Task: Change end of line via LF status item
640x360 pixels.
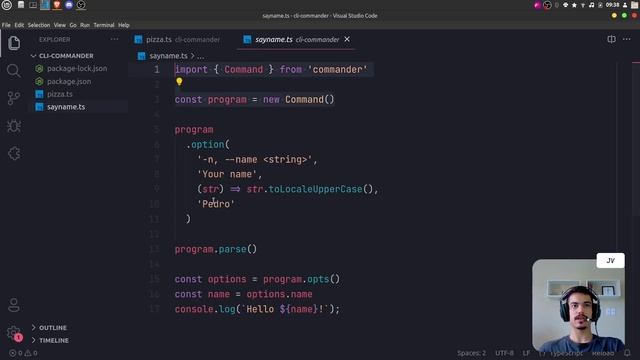Action: click(526, 353)
